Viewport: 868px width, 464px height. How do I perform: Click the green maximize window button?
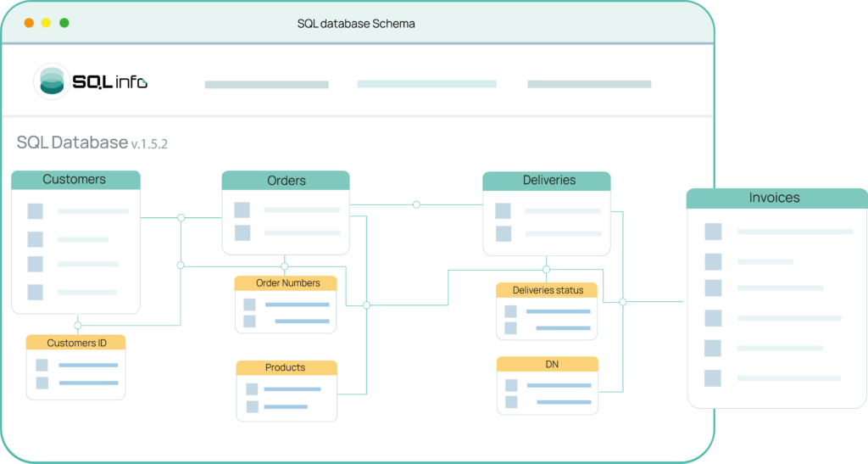[x=64, y=23]
